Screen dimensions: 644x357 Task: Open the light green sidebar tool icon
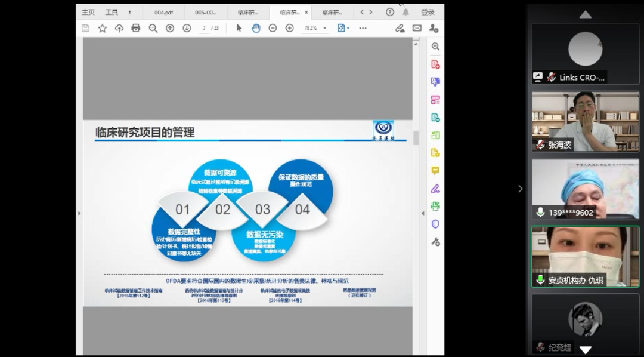point(435,136)
